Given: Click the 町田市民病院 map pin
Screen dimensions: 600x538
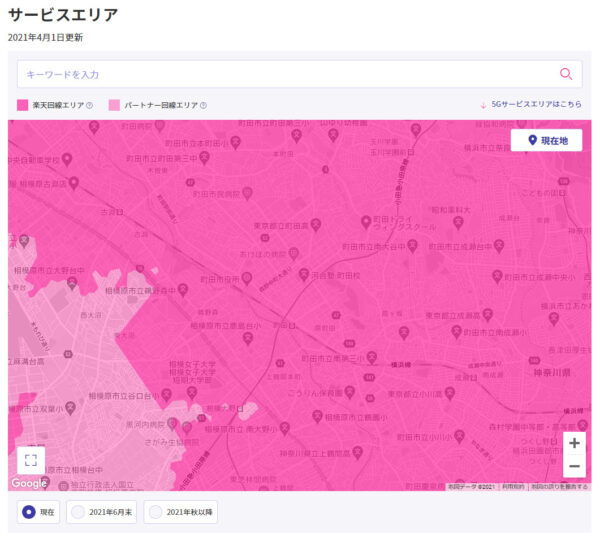Looking at the screenshot, I should pos(248,193).
